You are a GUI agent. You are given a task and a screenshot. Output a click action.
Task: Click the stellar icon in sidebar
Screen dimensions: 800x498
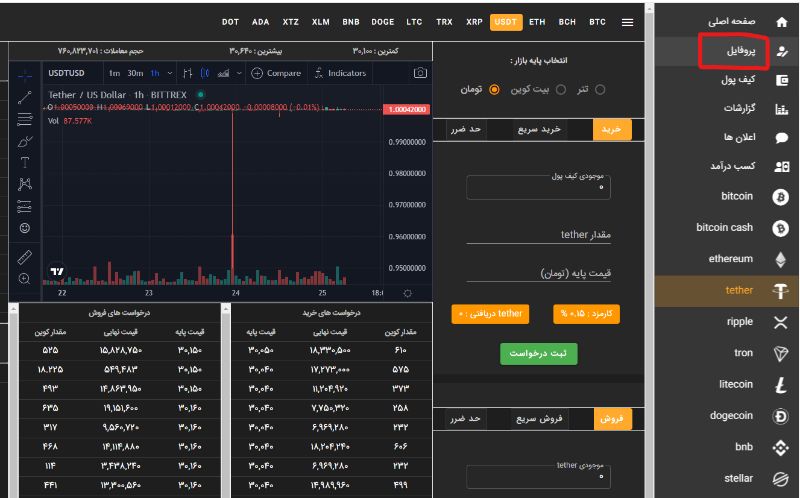point(781,479)
